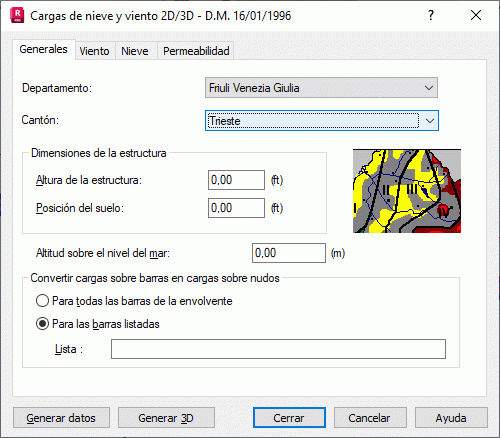Focus the Altura de la estructura field
This screenshot has height=438, width=500.
[236, 180]
